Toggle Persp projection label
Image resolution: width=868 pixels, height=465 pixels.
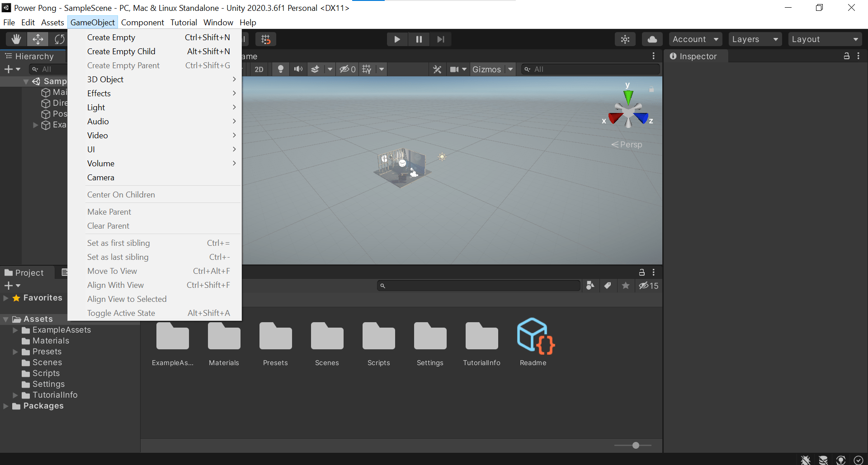(627, 145)
